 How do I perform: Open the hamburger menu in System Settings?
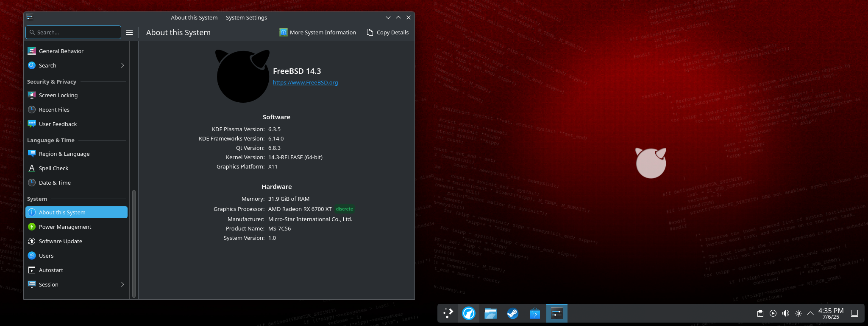[x=130, y=32]
